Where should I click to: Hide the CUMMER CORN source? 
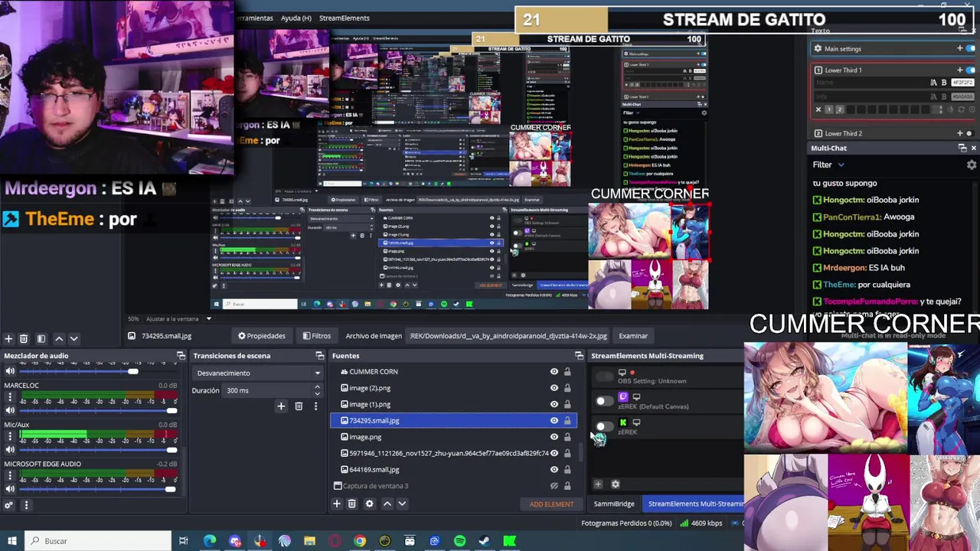coord(554,372)
